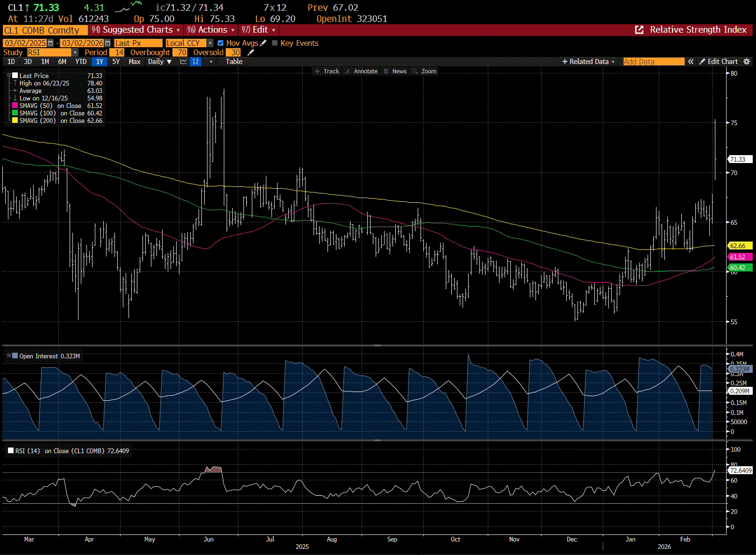Click the 0.209M axis label
The width and height of the screenshot is (756, 555).
coord(740,391)
